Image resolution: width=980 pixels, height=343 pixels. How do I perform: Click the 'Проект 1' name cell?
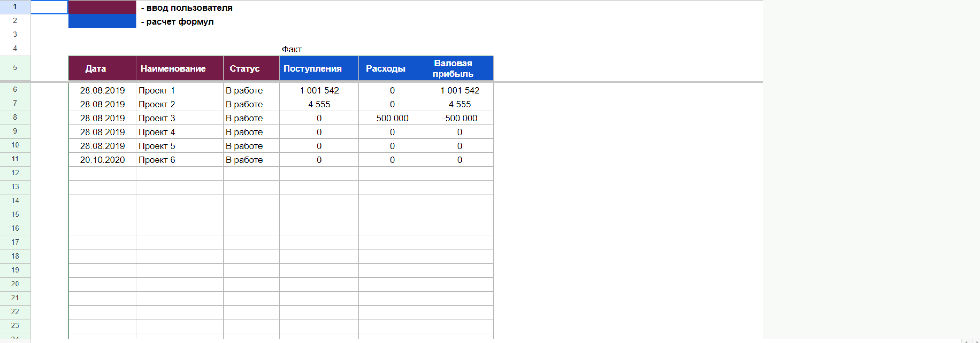[x=179, y=90]
